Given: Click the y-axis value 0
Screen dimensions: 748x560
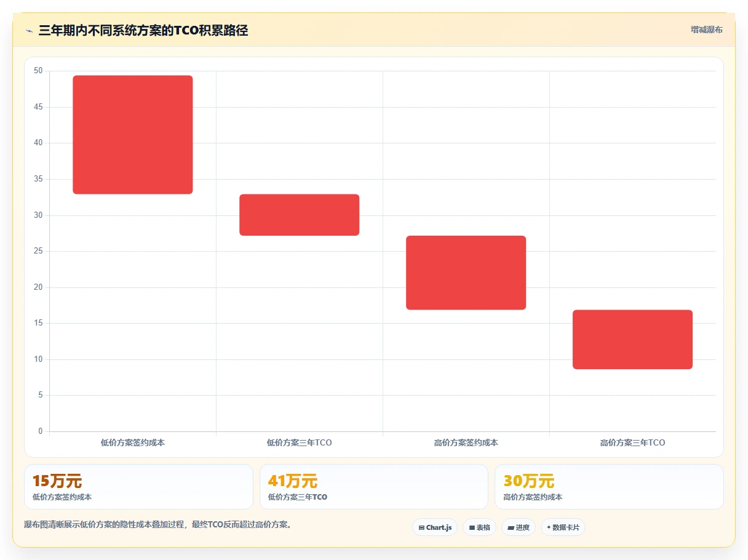Looking at the screenshot, I should click(41, 431).
